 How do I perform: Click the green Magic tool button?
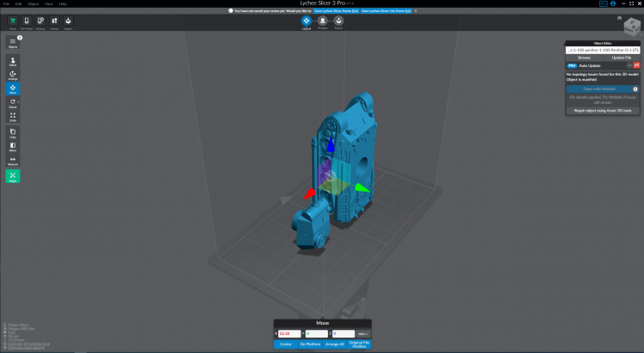pyautogui.click(x=13, y=175)
